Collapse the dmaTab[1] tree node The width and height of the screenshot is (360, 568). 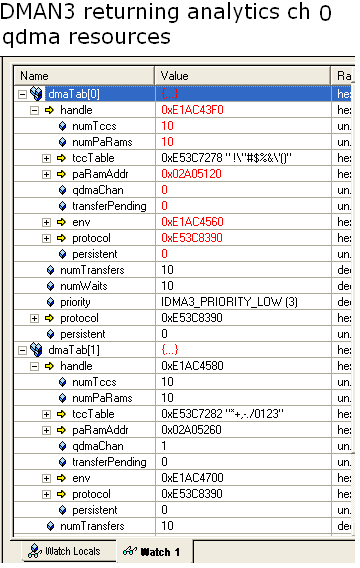pyautogui.click(x=22, y=350)
